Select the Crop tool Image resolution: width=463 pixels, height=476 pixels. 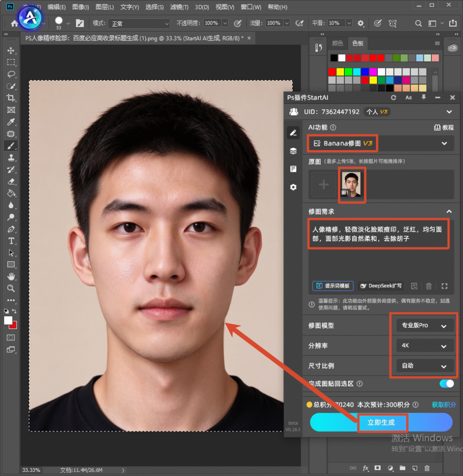tap(11, 98)
